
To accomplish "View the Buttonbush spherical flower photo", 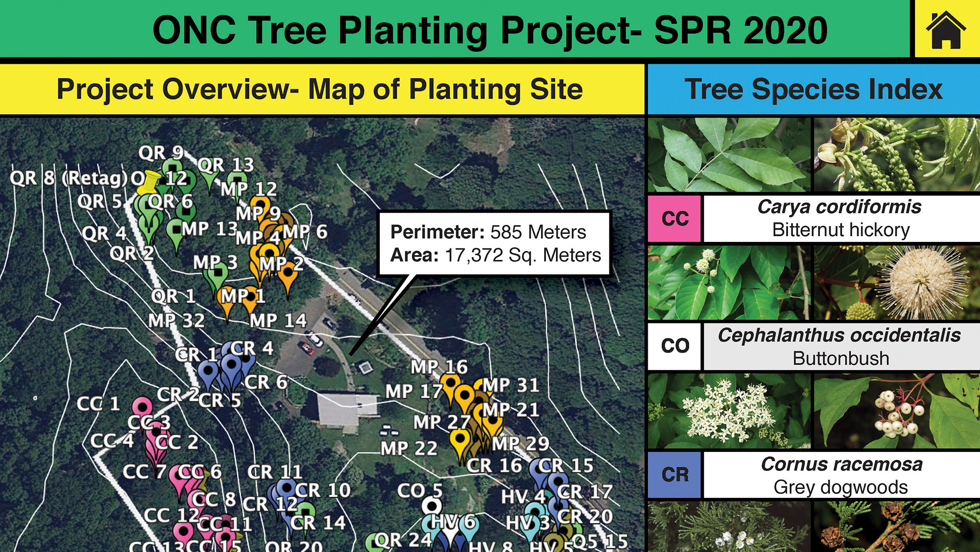I will click(897, 283).
